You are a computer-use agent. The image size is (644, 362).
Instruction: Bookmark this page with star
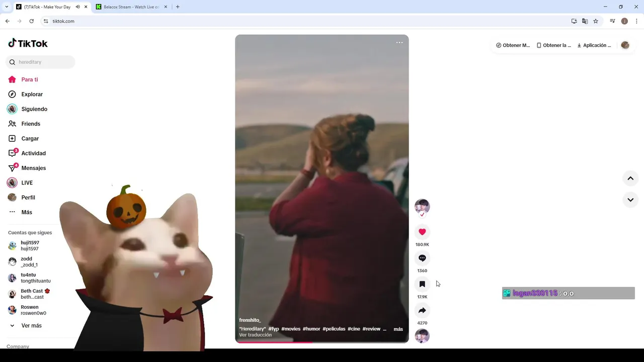(596, 21)
